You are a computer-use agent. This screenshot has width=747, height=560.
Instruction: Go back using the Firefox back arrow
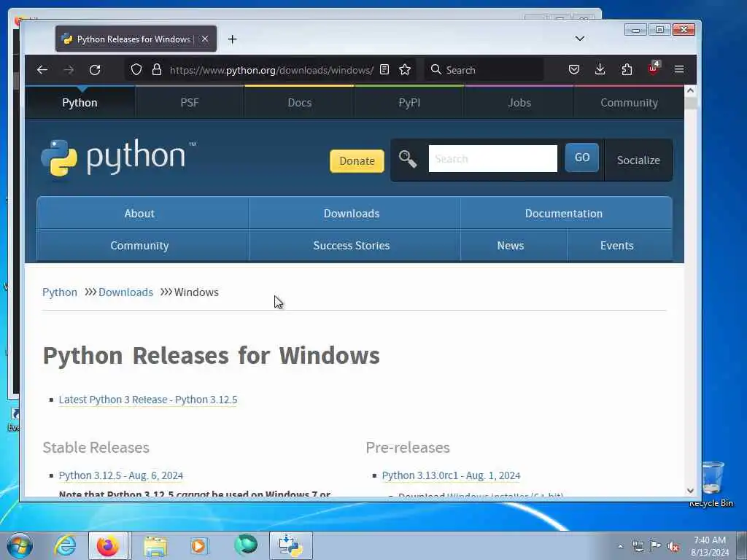[42, 70]
